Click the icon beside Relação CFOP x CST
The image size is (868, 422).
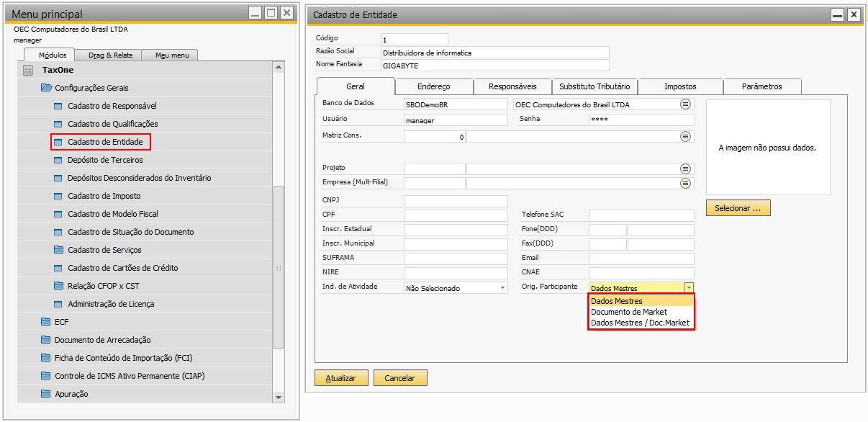[x=59, y=286]
